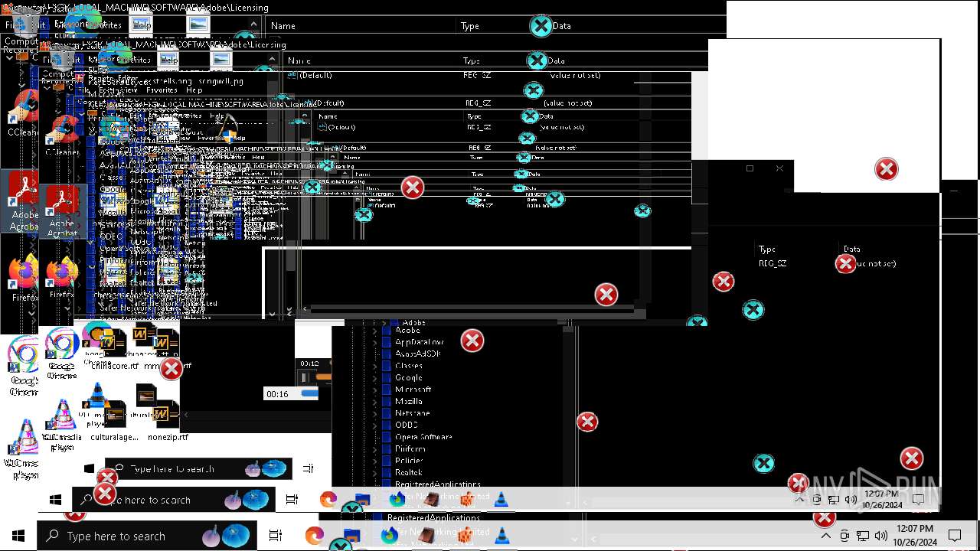Expand the Realtek registry key
The image size is (980, 551).
[374, 472]
